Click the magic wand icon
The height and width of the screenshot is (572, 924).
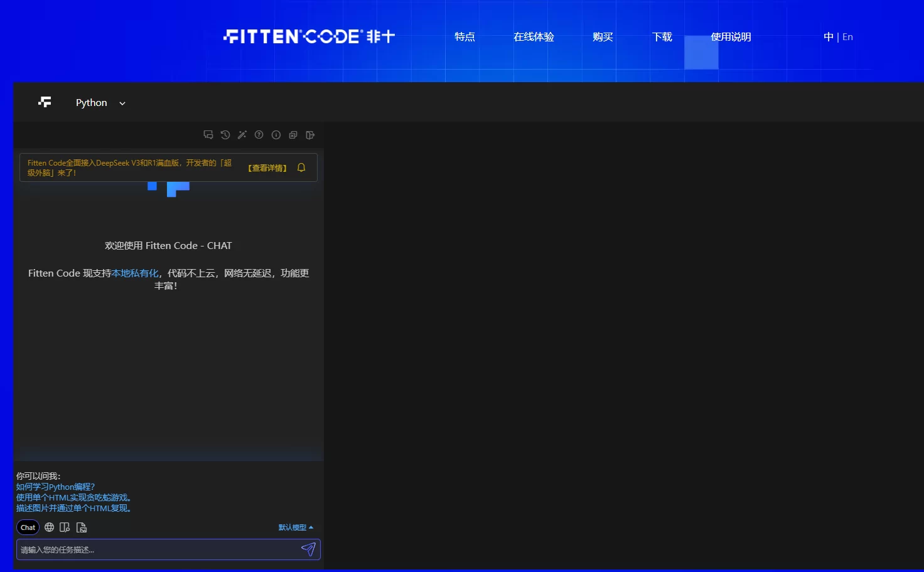click(242, 135)
